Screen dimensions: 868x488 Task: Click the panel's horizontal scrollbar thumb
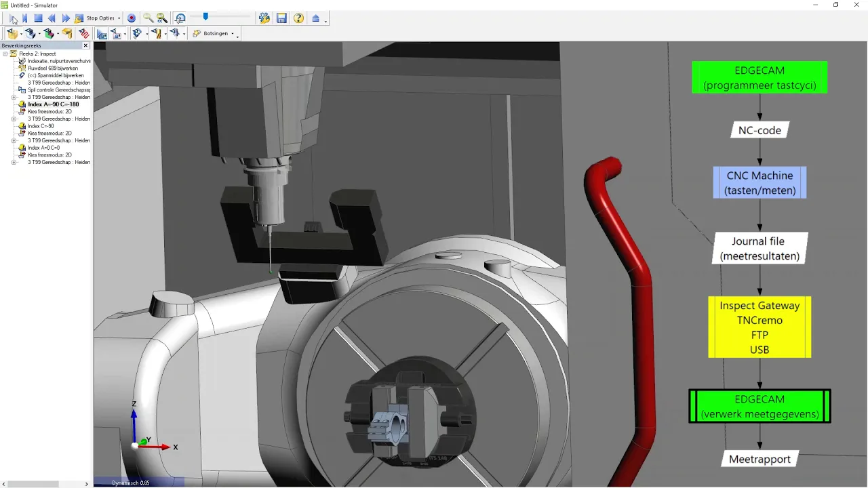pyautogui.click(x=33, y=484)
